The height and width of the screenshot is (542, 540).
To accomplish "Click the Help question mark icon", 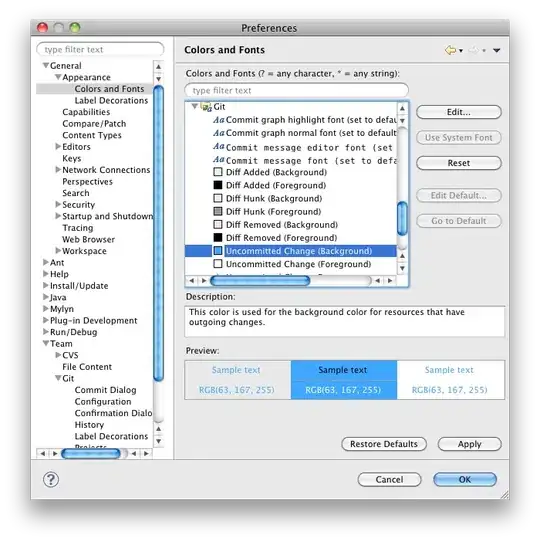I will [x=51, y=479].
